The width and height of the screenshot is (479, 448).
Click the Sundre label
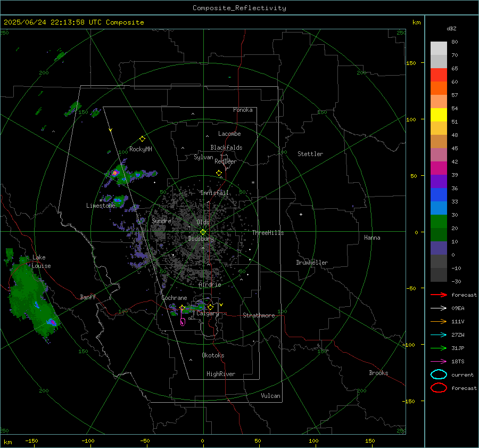click(161, 221)
